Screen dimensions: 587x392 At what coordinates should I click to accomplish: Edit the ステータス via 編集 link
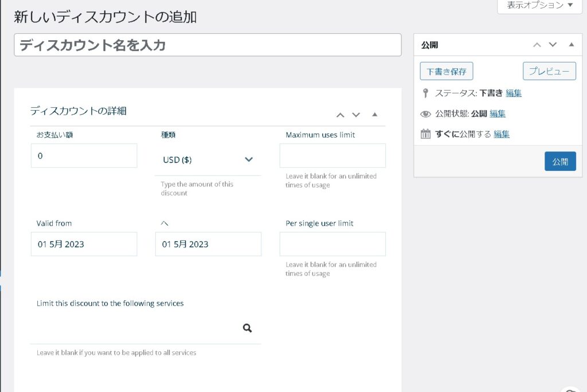514,93
